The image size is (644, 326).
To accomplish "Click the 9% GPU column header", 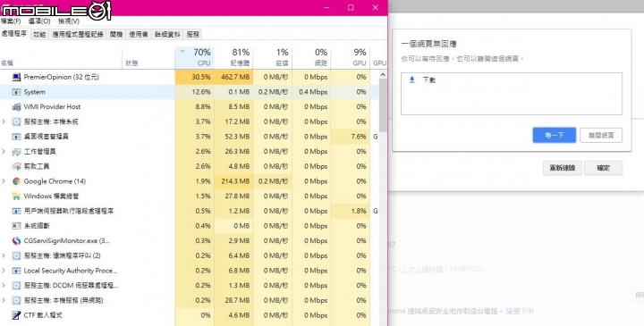I will (351, 58).
